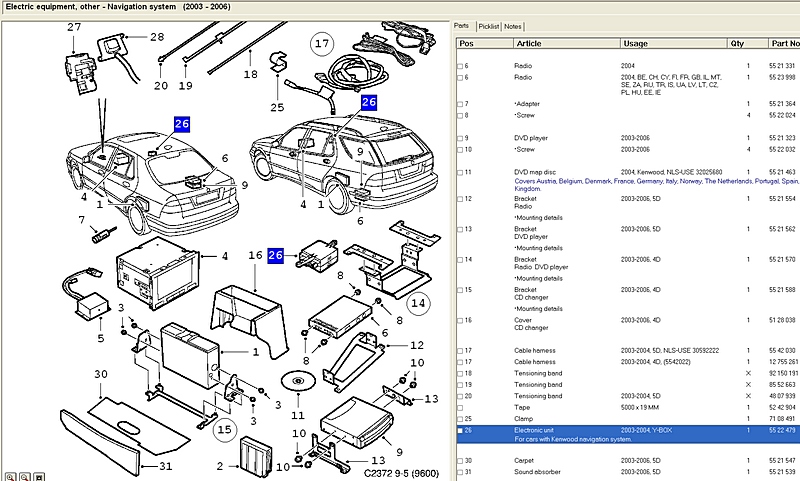Image resolution: width=800 pixels, height=481 pixels.
Task: Click circled callout 14 on the bracket
Action: click(418, 302)
